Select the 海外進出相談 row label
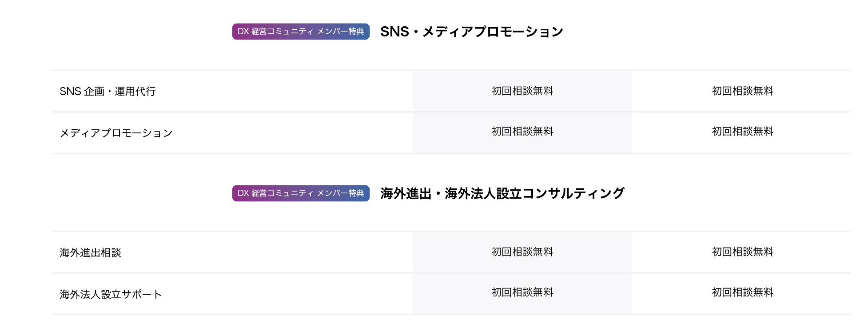The height and width of the screenshot is (320, 868). pos(91,253)
